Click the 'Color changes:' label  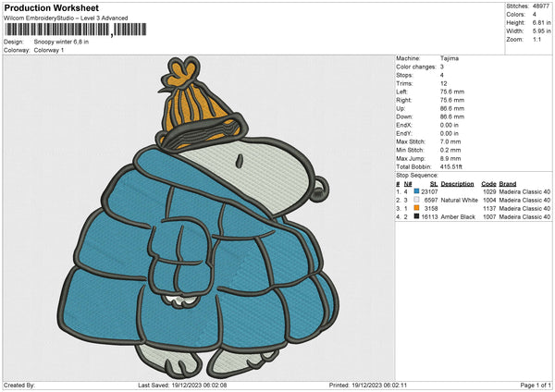click(x=416, y=67)
